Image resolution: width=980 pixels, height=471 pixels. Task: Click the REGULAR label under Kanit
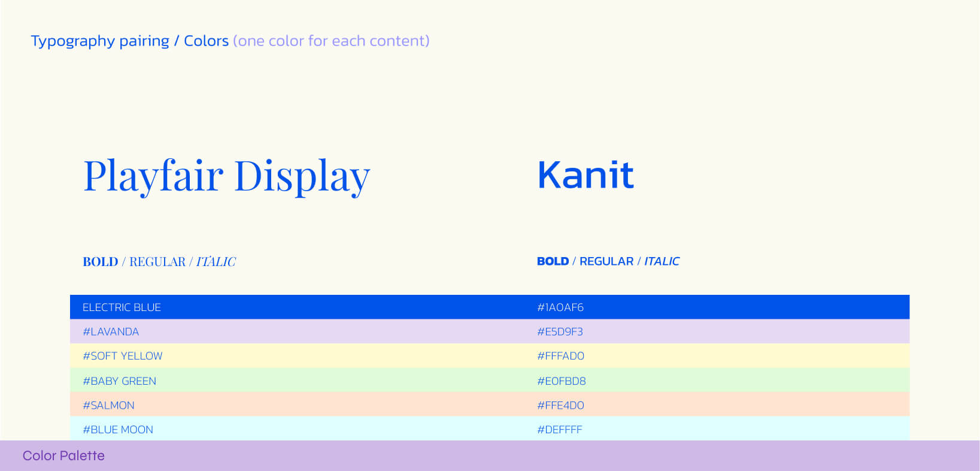[x=606, y=261]
